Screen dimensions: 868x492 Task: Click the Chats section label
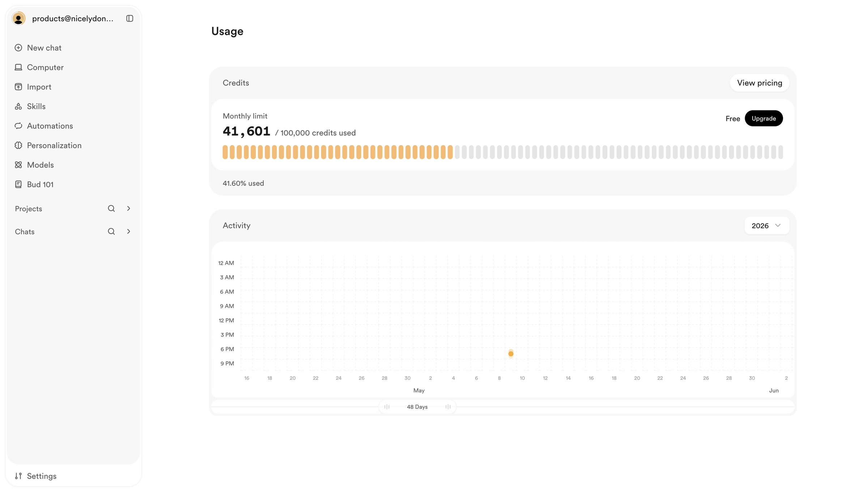tap(25, 232)
